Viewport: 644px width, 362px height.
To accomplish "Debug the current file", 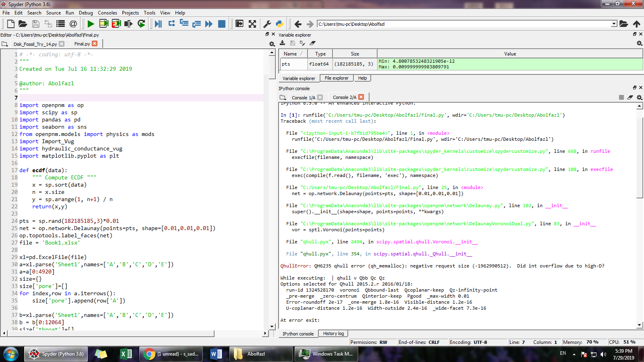I will 158,24.
